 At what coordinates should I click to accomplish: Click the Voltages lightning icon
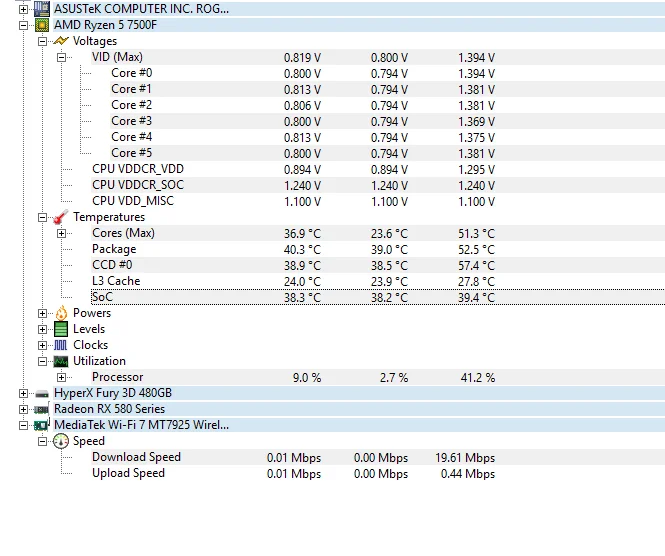(61, 41)
